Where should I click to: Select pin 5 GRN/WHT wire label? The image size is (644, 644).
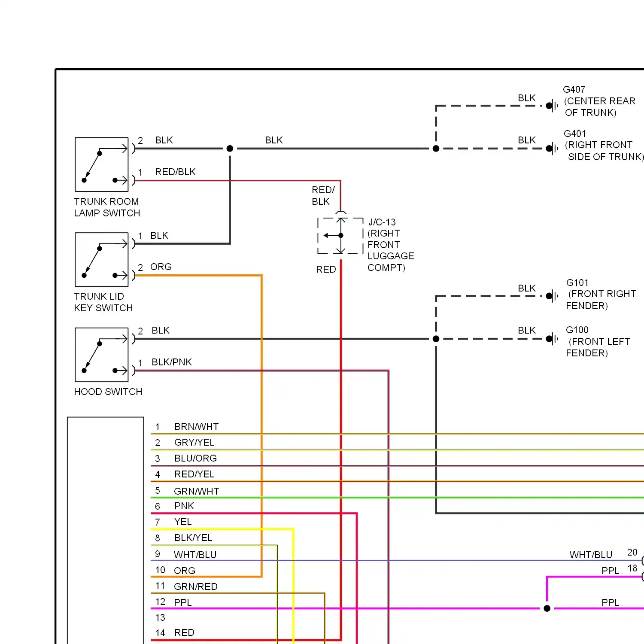click(x=197, y=491)
